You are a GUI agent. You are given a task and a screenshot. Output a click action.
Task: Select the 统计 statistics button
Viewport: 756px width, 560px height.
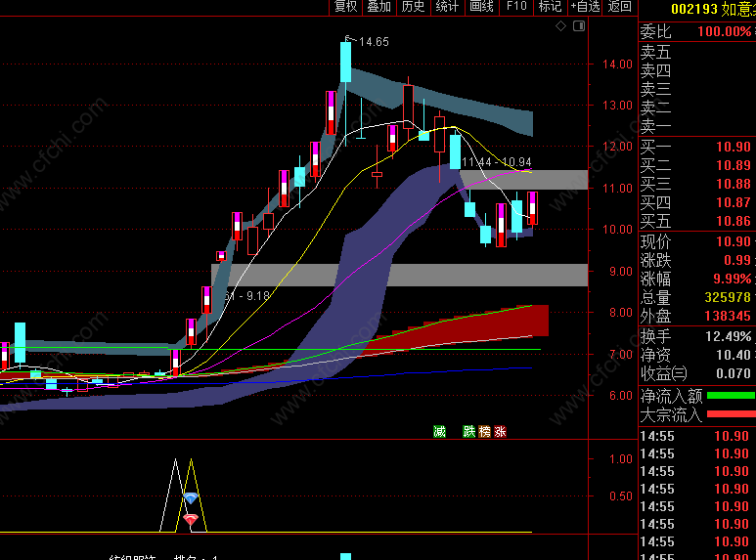click(x=447, y=7)
